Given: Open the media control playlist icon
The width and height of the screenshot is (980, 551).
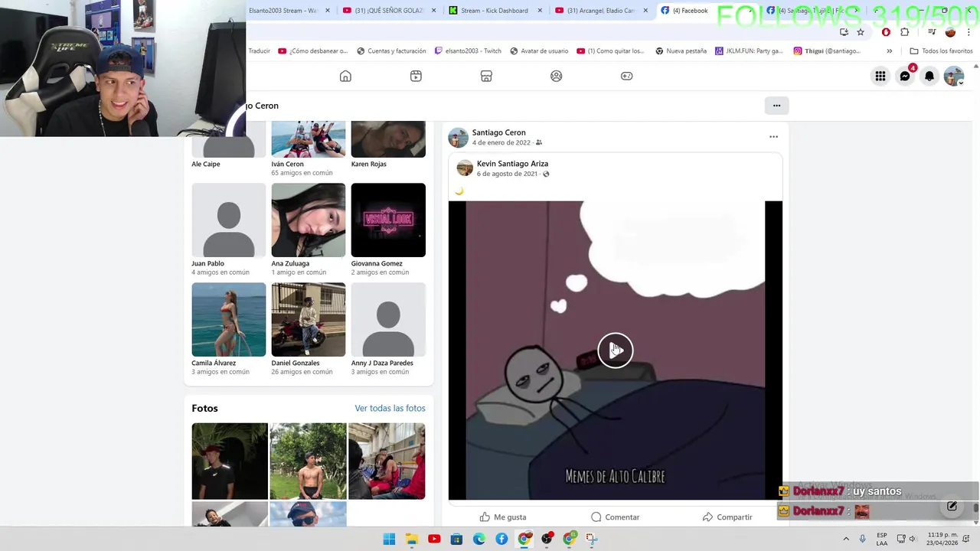Looking at the screenshot, I should (x=932, y=32).
